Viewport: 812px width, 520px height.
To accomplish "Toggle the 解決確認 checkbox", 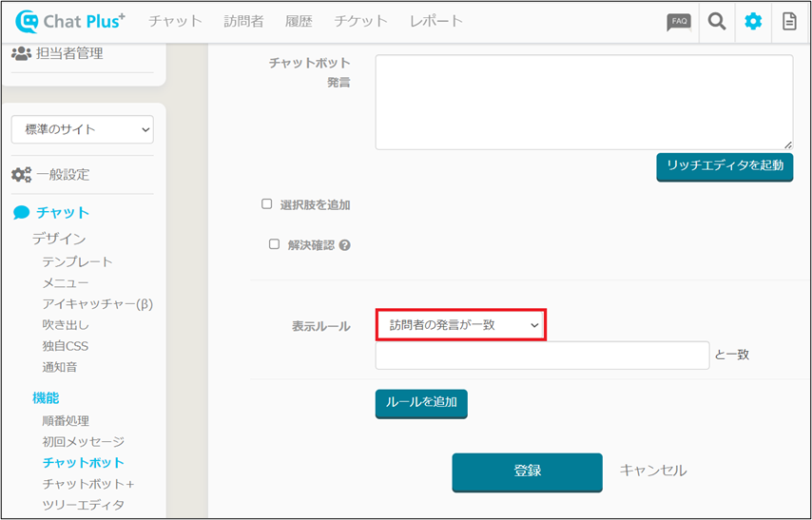I will tap(274, 244).
